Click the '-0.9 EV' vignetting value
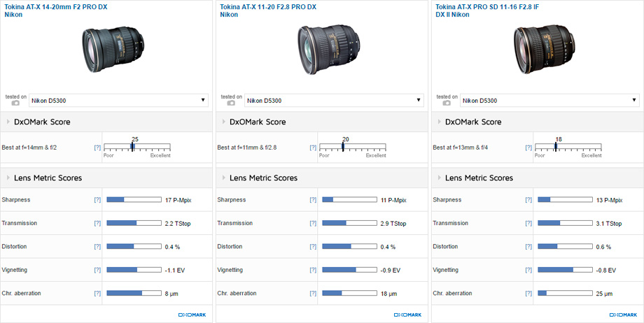The image size is (644, 323). (390, 271)
